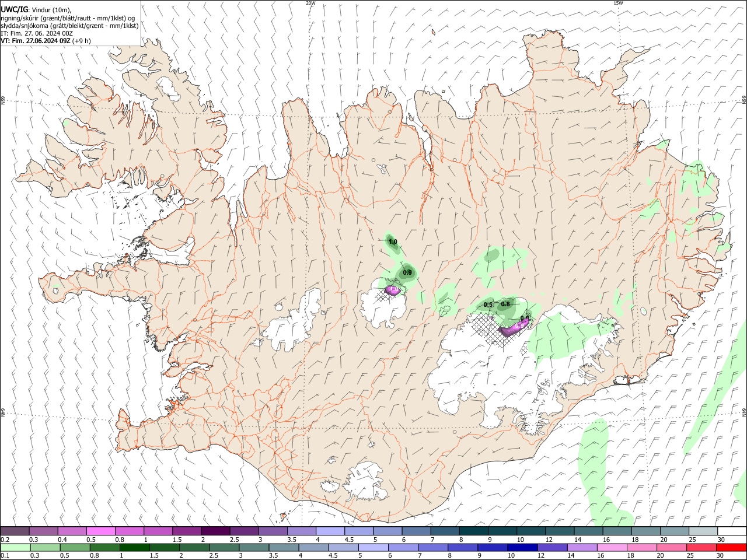The height and width of the screenshot is (560, 747).
Task: Select the 'IT: Fim. 27. 06. 2024 00Z' line
Action: pyautogui.click(x=37, y=33)
